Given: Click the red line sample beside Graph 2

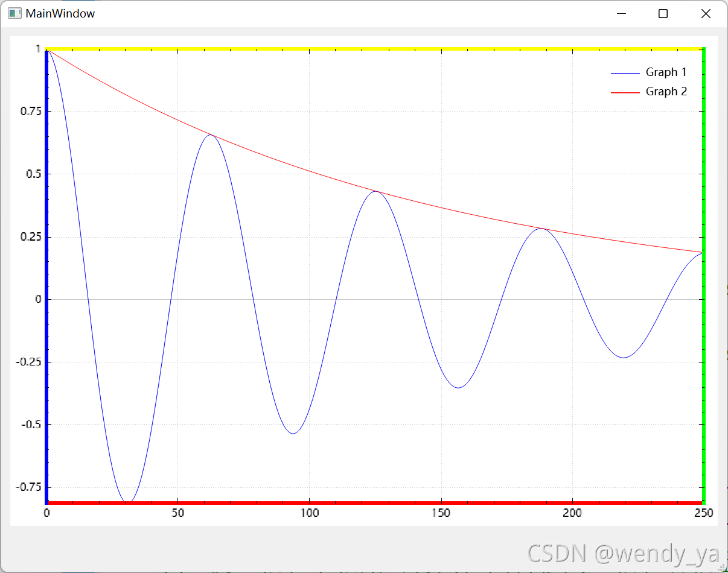Looking at the screenshot, I should click(625, 93).
